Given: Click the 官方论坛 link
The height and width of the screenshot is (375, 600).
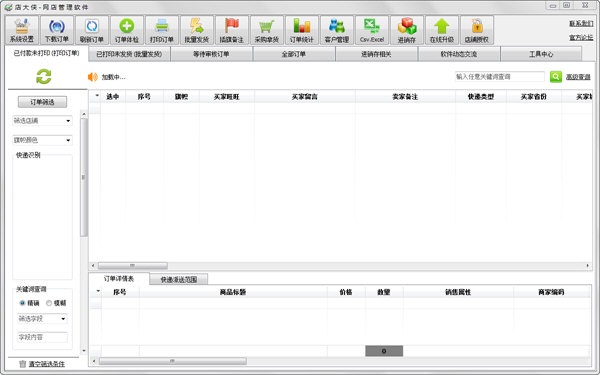Looking at the screenshot, I should tap(581, 38).
